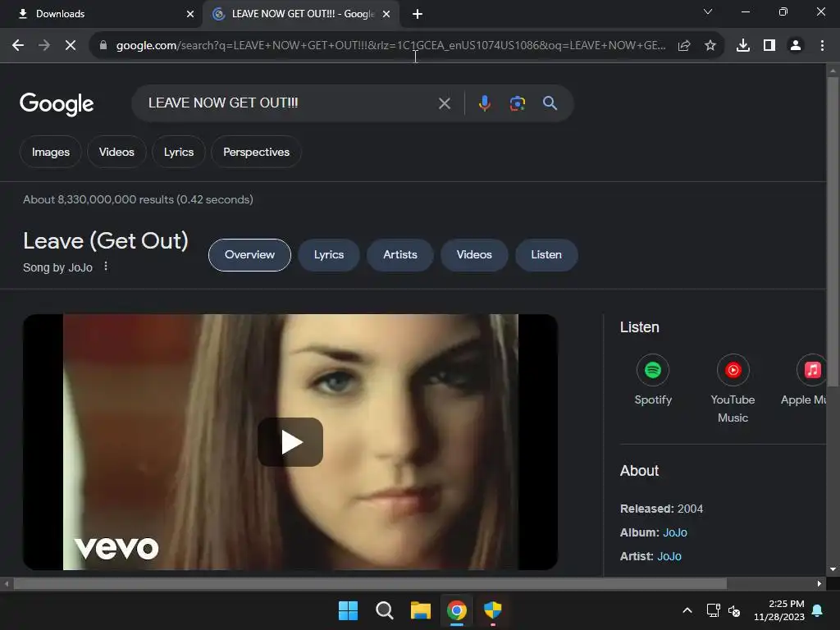Open Windows Security from the taskbar

pos(493,610)
